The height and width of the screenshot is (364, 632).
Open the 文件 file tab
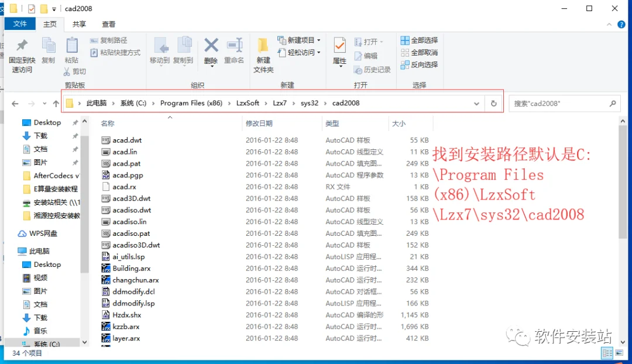click(x=20, y=24)
